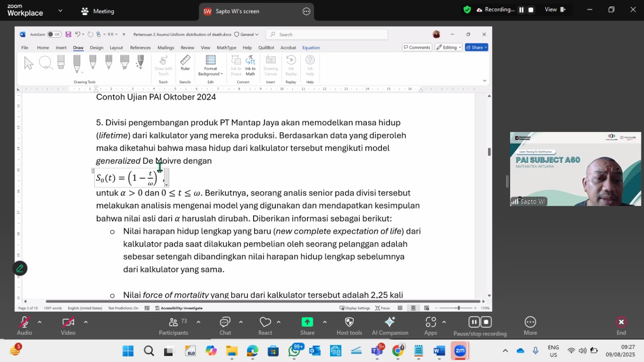Select the Lasso Select tool in Draw ribbon

(45, 63)
